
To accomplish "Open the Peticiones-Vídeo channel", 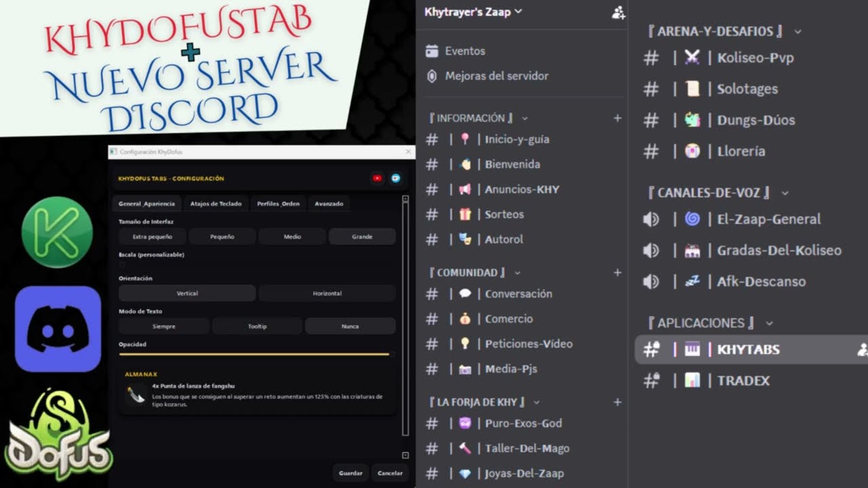I will click(529, 344).
